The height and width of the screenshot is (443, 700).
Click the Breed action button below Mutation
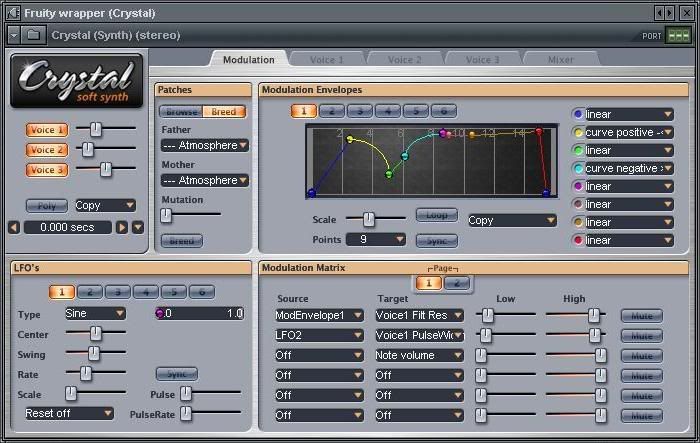(181, 241)
